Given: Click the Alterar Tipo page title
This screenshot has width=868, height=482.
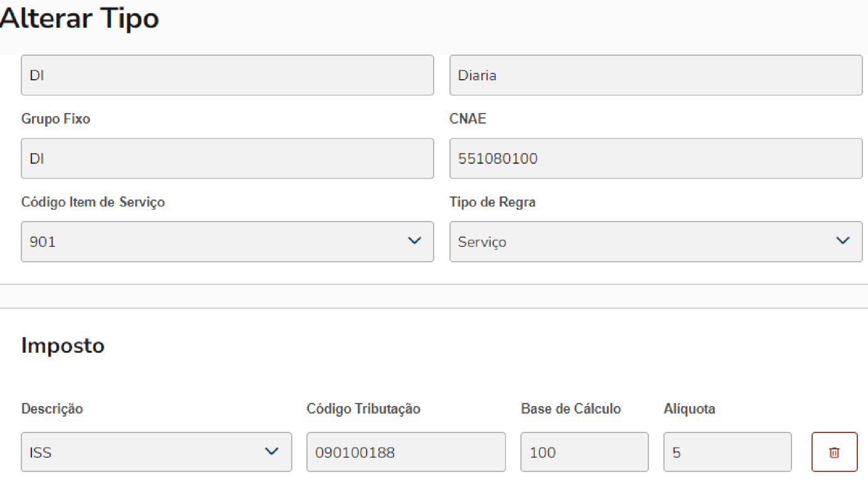Looking at the screenshot, I should [x=79, y=19].
